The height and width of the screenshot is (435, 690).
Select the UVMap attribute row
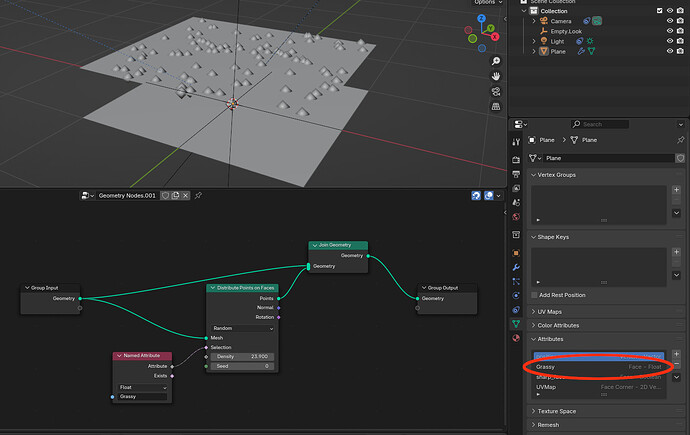[x=598, y=387]
